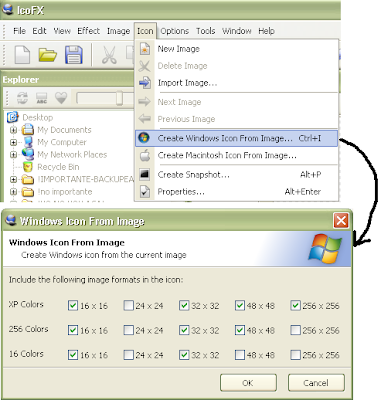Click the Cut scissors toolbar icon
381x400 pixels.
point(109,55)
